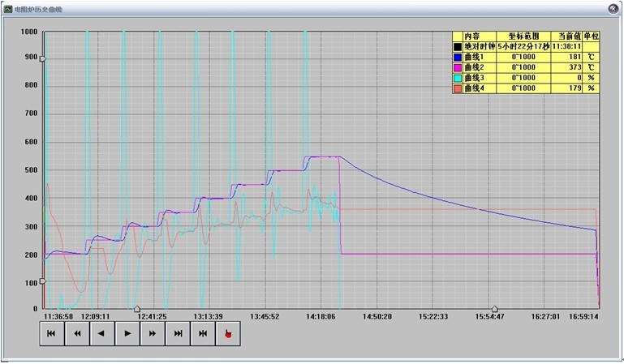
Task: Click the left time-axis cursor marker near 12:41:25
Action: click(x=136, y=309)
